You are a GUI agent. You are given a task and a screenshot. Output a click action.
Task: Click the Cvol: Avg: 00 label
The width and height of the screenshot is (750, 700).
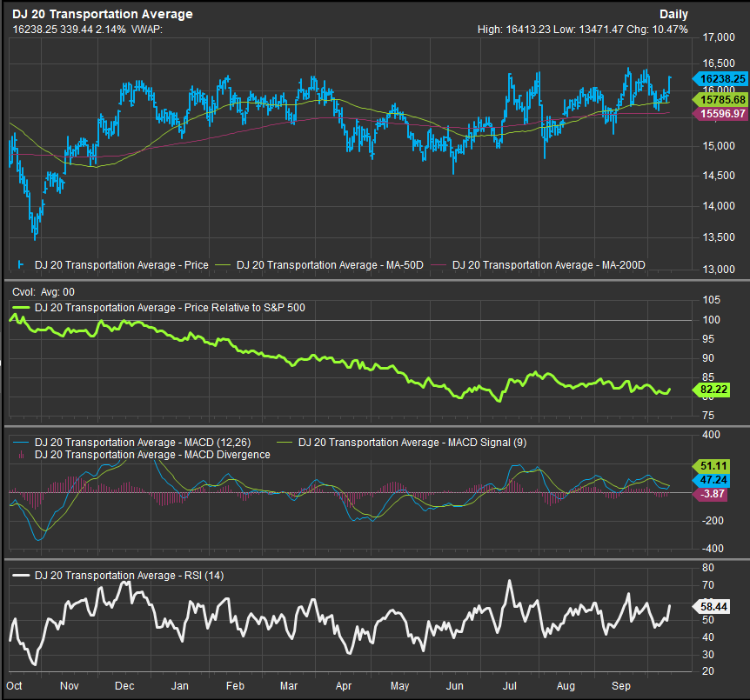coord(44,292)
